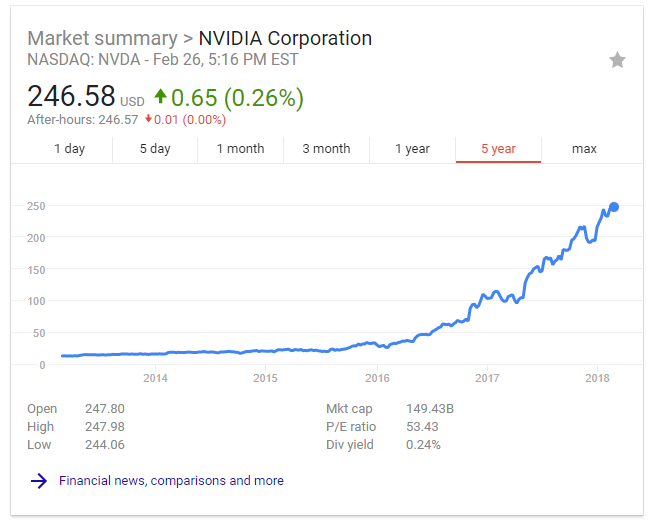Switch to the 1 year tab
Image resolution: width=652 pixels, height=521 pixels.
click(x=412, y=149)
